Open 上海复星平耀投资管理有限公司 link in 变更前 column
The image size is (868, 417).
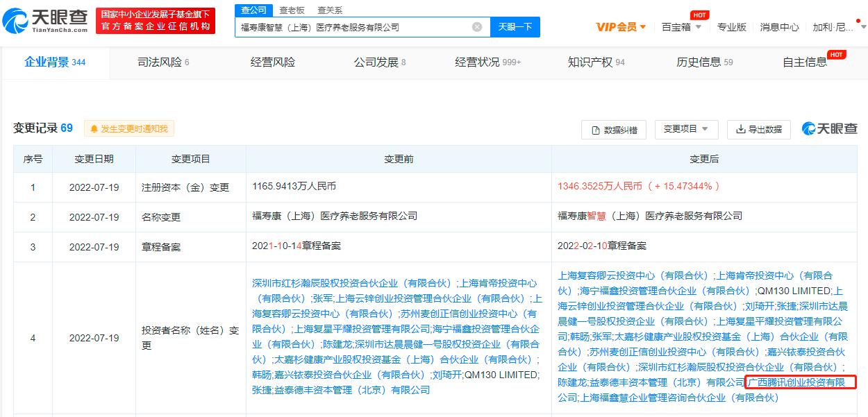tap(362, 329)
